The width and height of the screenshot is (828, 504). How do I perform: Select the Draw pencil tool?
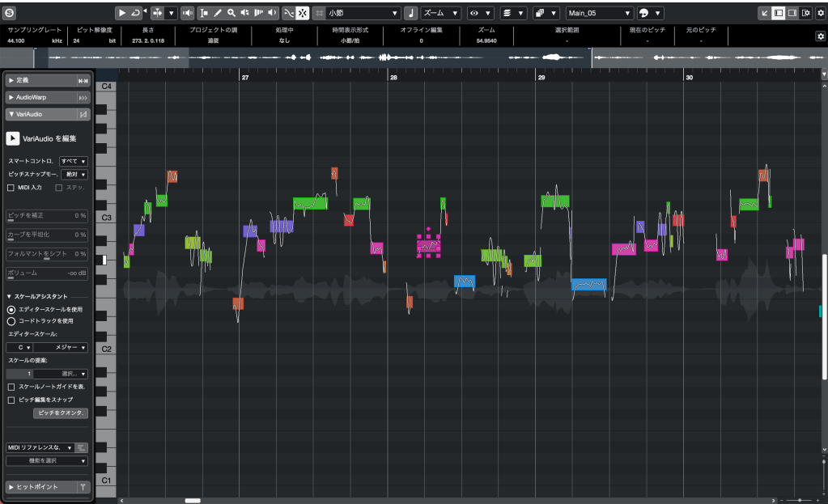(218, 13)
